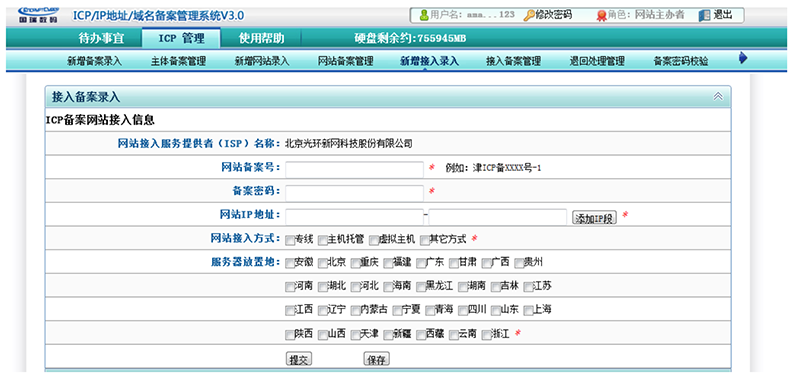
Task: Click the 添加IP段 button
Action: click(594, 218)
